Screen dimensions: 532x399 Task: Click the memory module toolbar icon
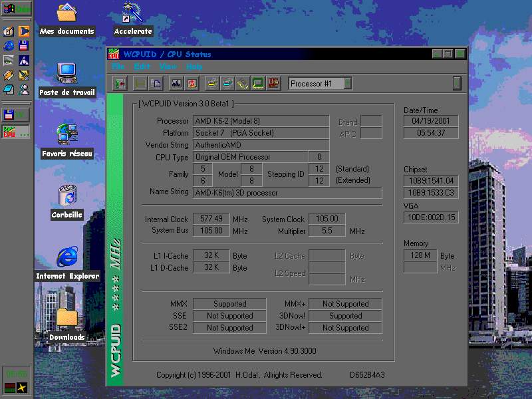tap(243, 84)
